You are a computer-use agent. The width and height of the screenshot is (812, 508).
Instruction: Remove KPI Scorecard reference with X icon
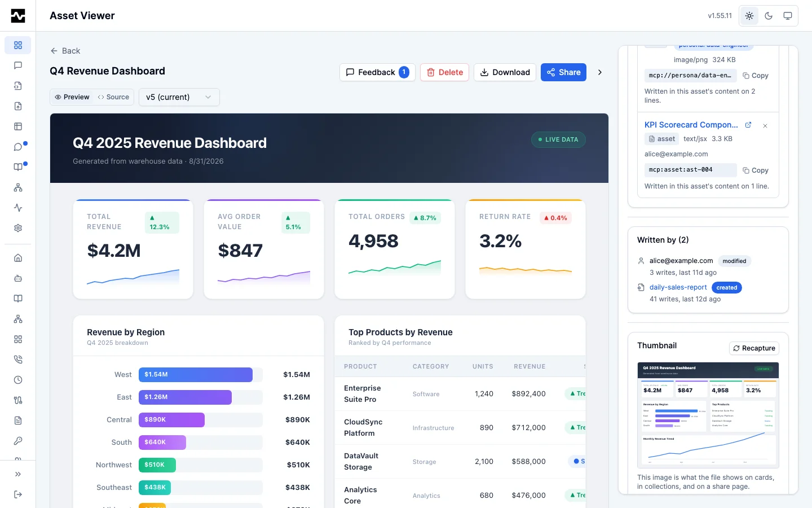click(x=765, y=126)
